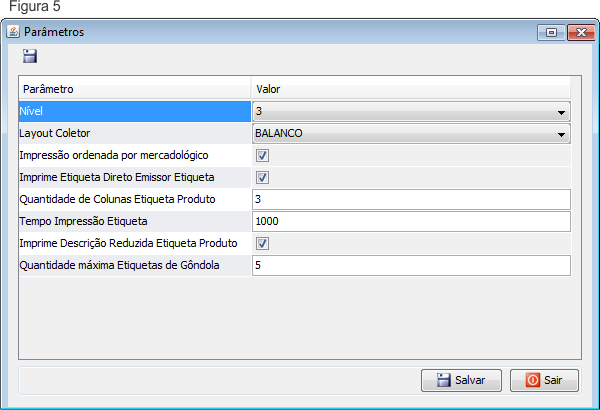
Task: Click the Quantidade máxima Etiquetas de Gôndola field
Action: (x=410, y=265)
